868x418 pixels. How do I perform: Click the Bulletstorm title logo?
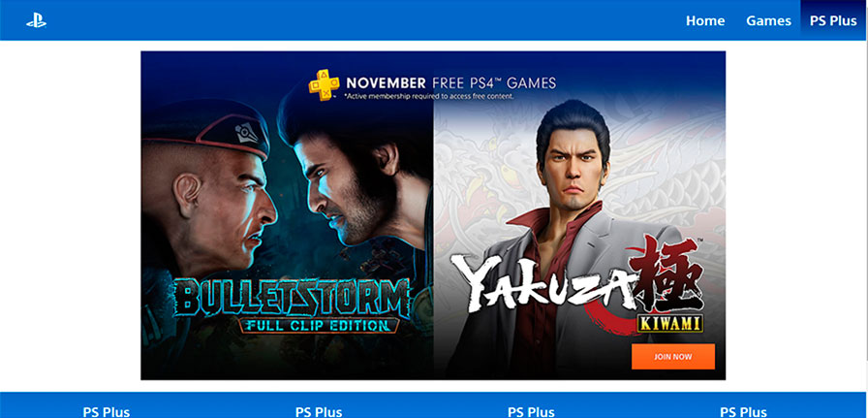(292, 298)
